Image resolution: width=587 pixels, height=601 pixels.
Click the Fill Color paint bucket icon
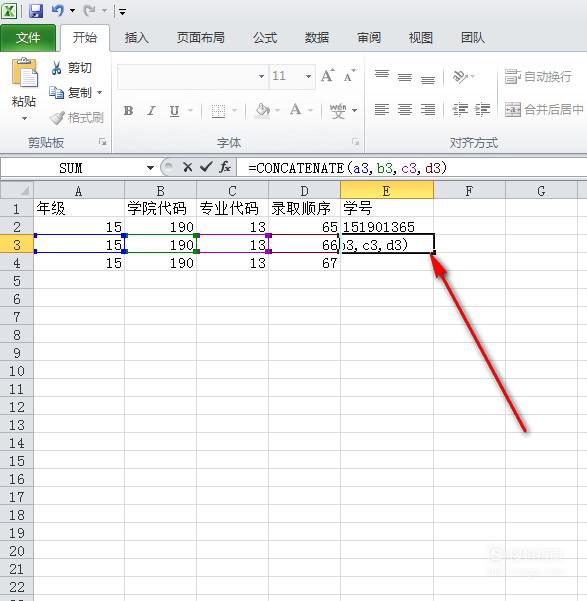coord(263,111)
